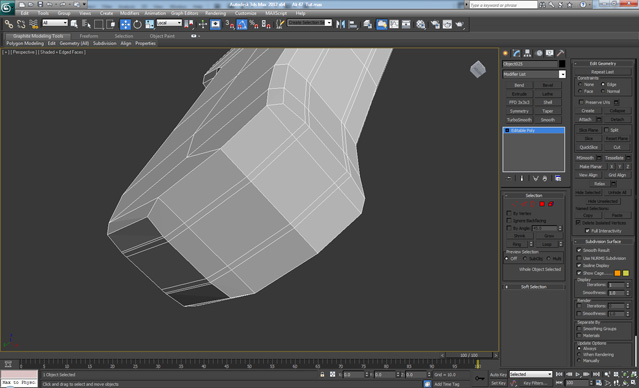The image size is (639, 388).
Task: Select None constraint radio button
Action: point(580,84)
